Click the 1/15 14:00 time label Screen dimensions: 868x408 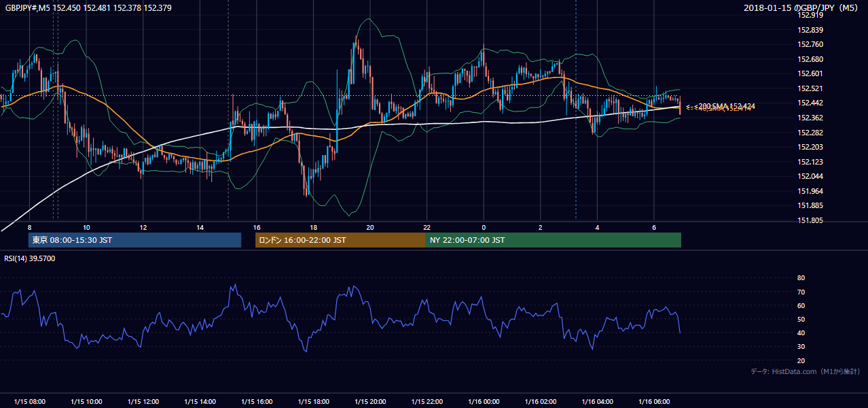click(200, 402)
